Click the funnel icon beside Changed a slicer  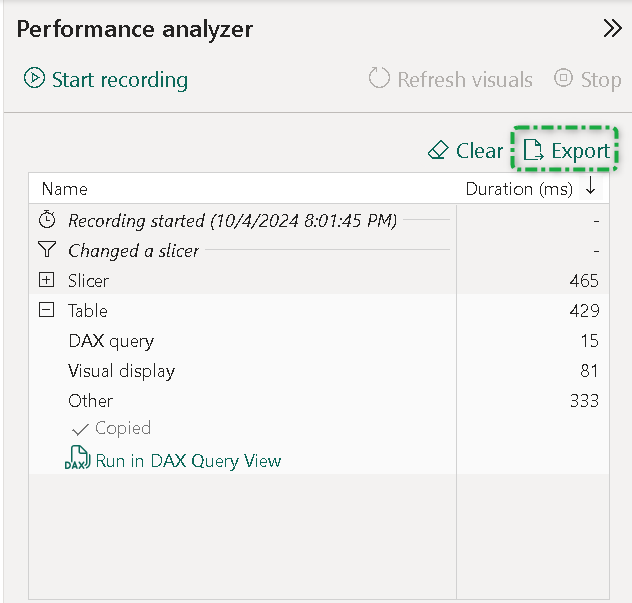pyautogui.click(x=47, y=251)
